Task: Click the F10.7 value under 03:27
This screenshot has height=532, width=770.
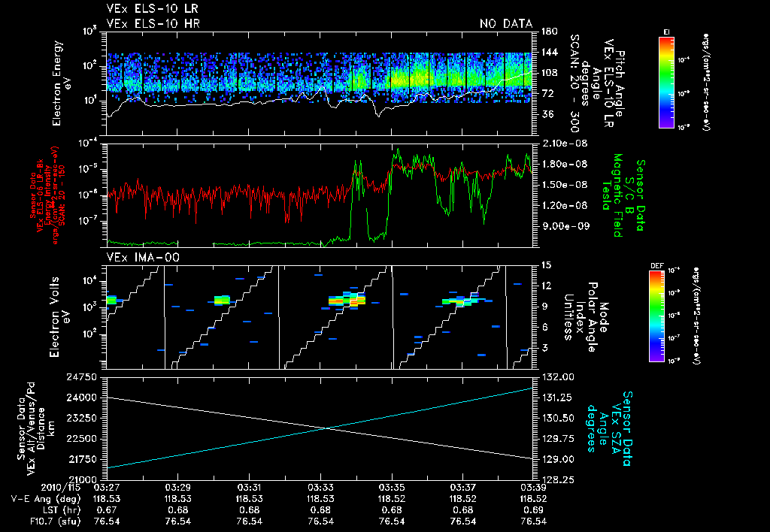Action: (107, 521)
